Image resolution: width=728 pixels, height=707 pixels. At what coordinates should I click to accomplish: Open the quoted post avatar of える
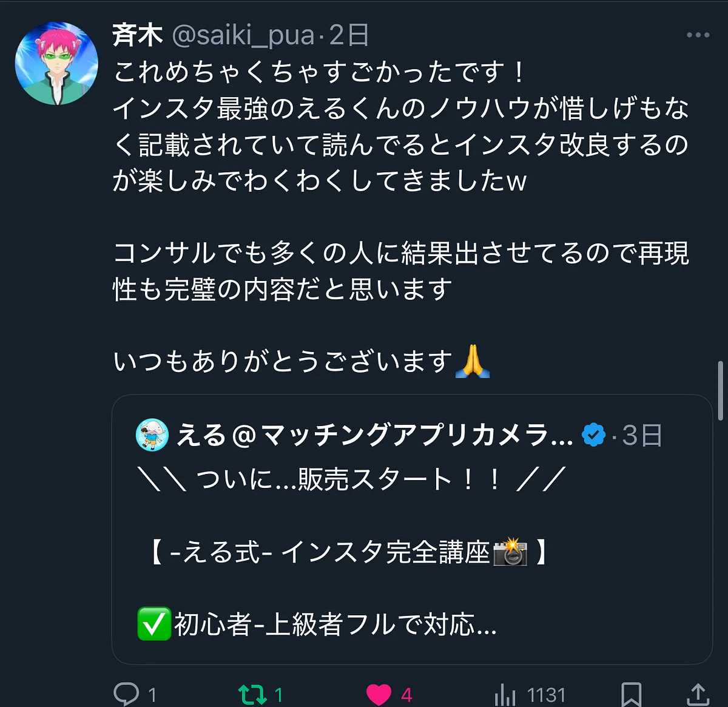pos(152,435)
